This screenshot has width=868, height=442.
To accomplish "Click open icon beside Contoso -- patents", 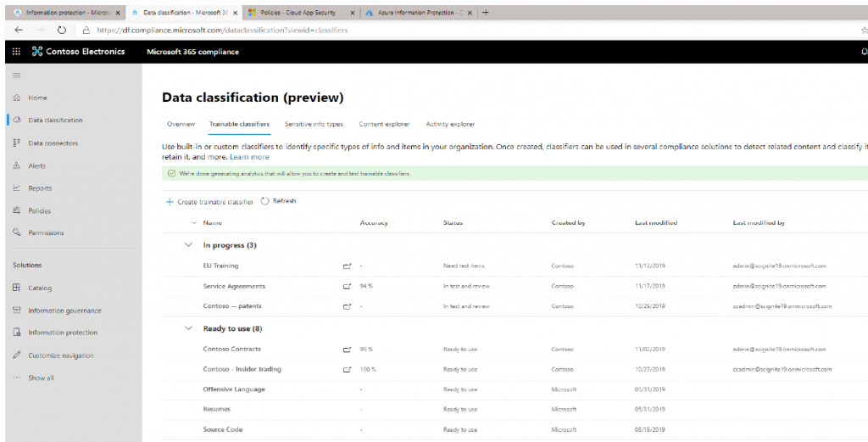I will [347, 306].
